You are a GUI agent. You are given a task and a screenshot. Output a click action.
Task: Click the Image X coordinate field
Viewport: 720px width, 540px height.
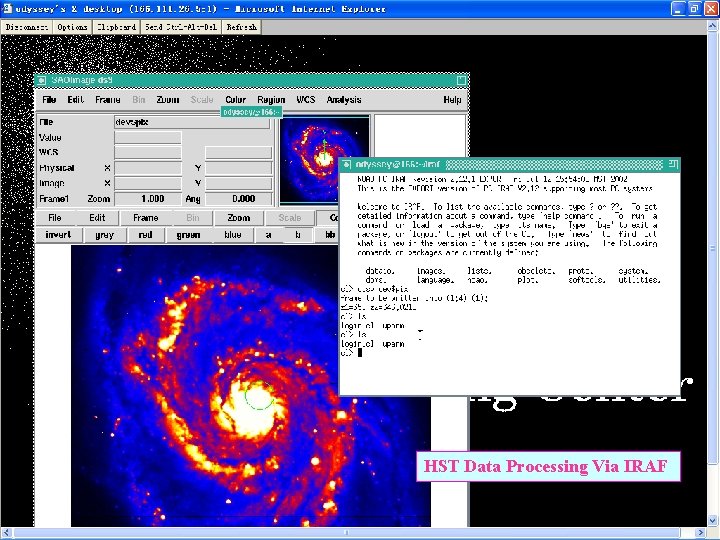148,183
